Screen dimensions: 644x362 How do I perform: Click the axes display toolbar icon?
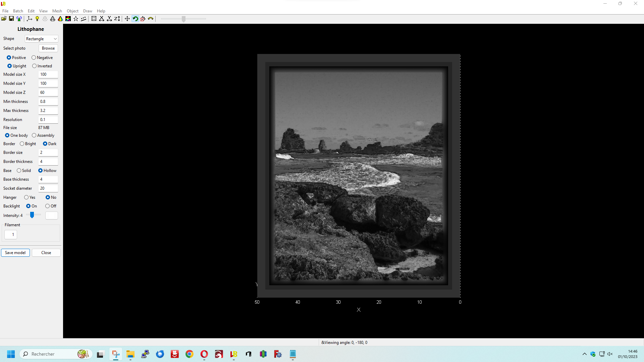click(x=30, y=19)
